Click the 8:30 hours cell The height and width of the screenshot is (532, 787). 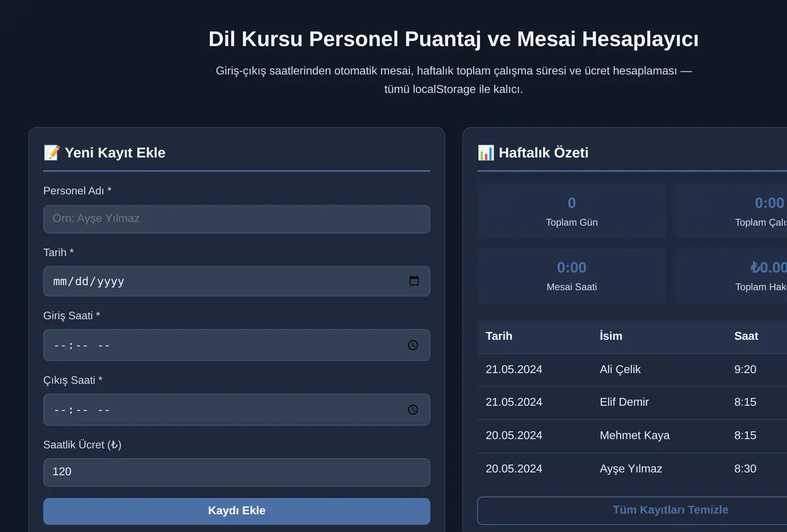click(746, 469)
